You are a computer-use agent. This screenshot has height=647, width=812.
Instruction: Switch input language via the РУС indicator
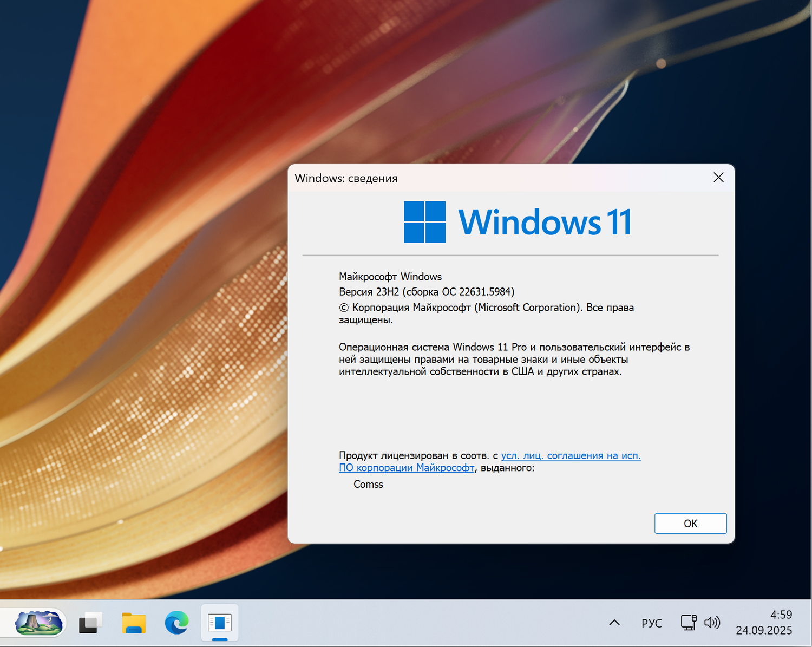[x=651, y=623]
